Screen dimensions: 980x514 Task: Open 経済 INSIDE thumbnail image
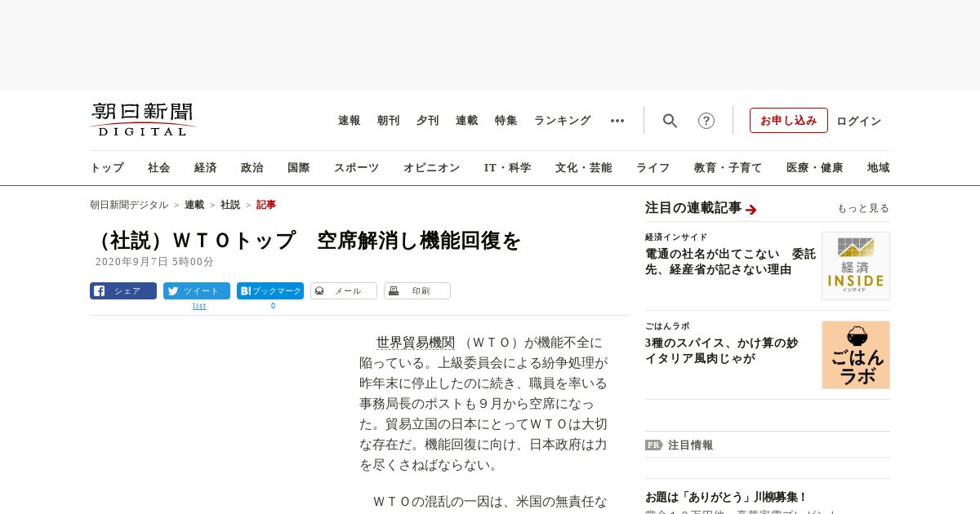[x=856, y=266]
